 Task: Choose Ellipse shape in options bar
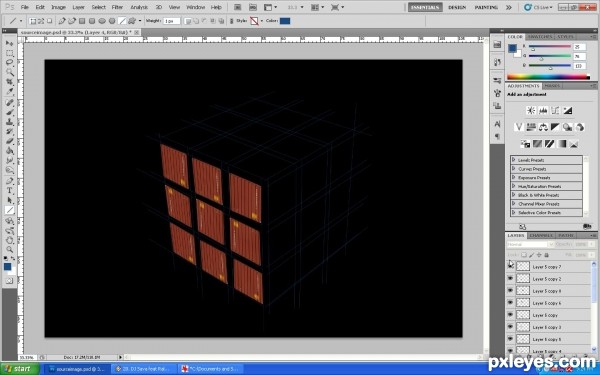pos(102,21)
